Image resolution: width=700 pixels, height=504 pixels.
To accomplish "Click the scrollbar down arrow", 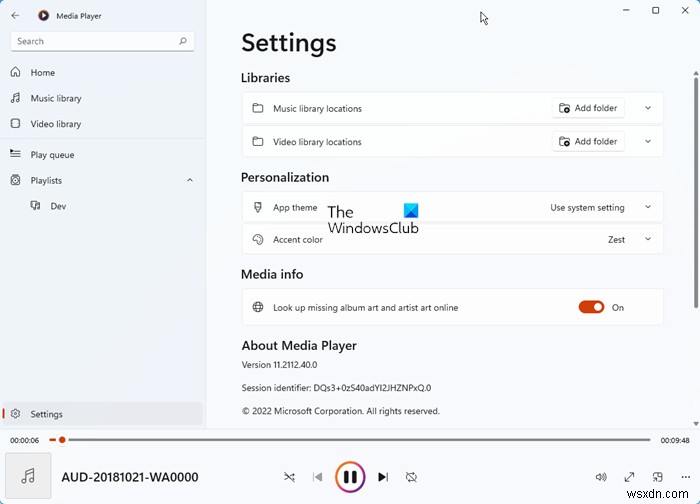I will point(696,424).
